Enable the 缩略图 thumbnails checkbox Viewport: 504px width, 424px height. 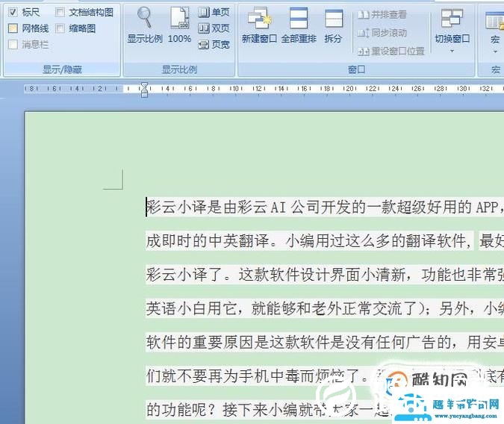pyautogui.click(x=60, y=28)
